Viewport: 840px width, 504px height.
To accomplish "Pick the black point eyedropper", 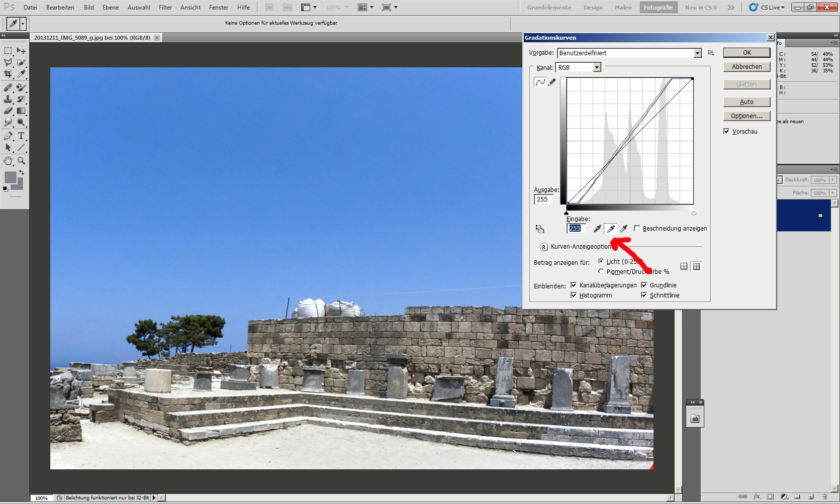I will (597, 229).
